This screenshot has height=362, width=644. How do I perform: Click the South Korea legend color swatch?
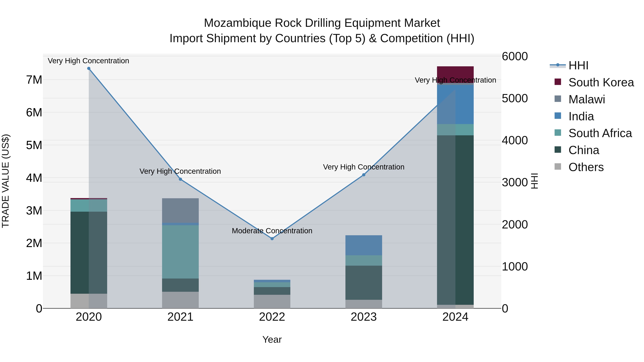click(558, 82)
